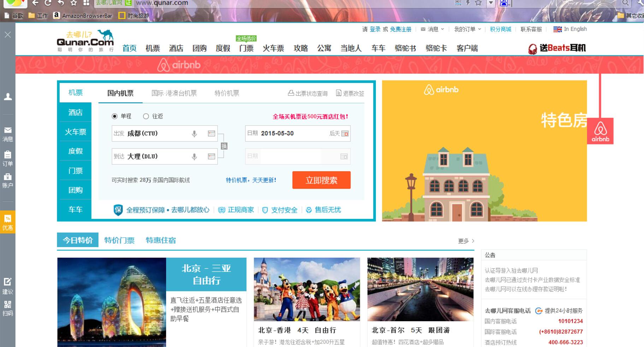Switch to the 特价机票 tab
The height and width of the screenshot is (347, 644).
[226, 93]
